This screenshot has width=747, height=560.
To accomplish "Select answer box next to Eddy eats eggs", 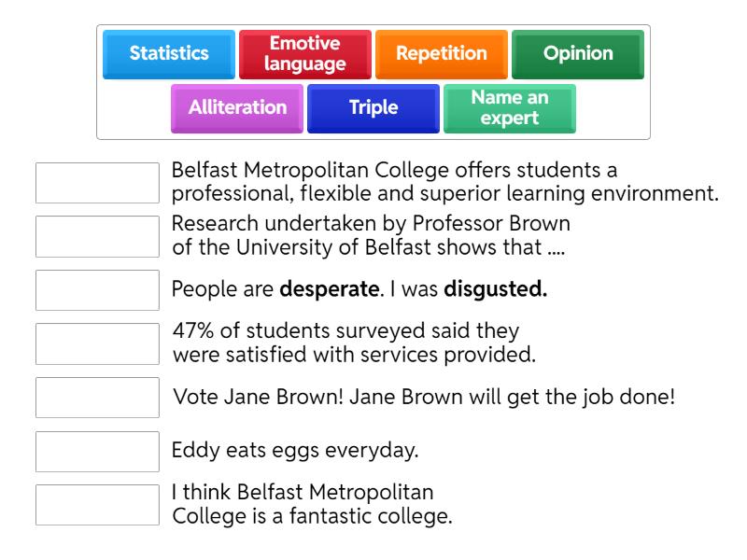I will pos(97,451).
